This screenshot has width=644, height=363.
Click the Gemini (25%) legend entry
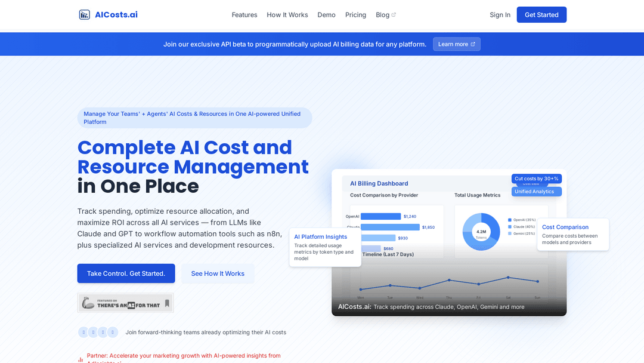(522, 233)
